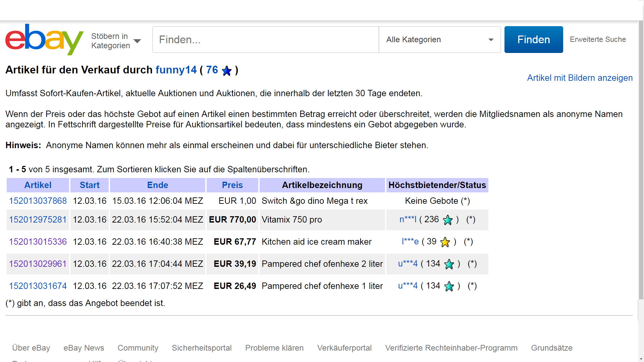The height and width of the screenshot is (362, 644).
Task: Click the star in the ofenhexe 1 liter row
Action: coord(449,286)
